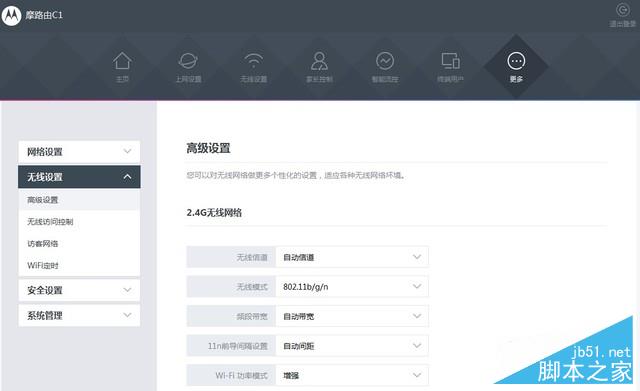Click the 退出登录 logout icon

point(622,10)
